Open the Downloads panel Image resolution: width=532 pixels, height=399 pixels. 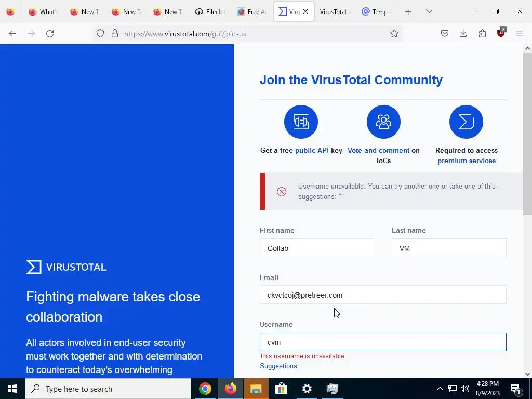[x=463, y=33]
